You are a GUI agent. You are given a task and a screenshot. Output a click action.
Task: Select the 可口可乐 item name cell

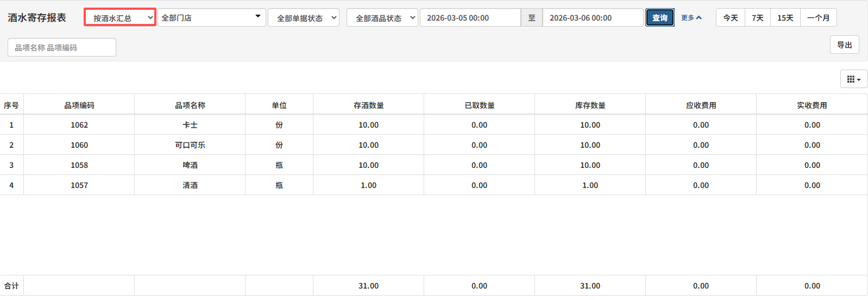(x=190, y=145)
